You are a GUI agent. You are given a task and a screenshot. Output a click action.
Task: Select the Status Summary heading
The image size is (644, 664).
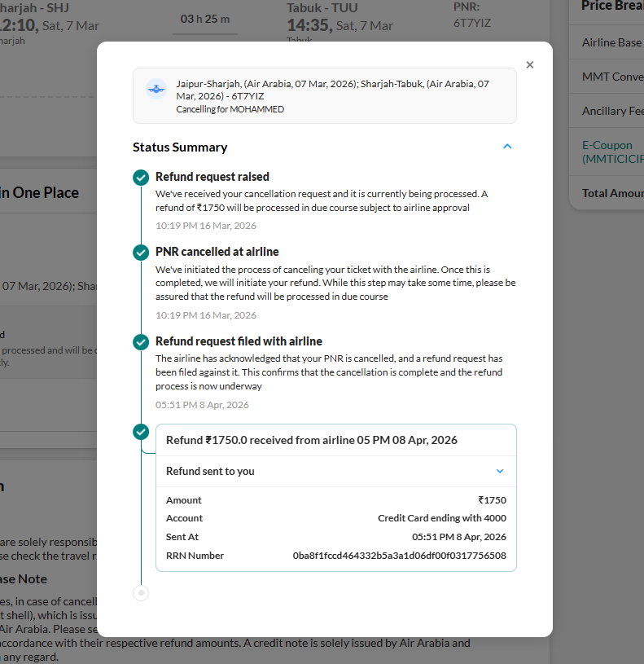[x=180, y=147]
